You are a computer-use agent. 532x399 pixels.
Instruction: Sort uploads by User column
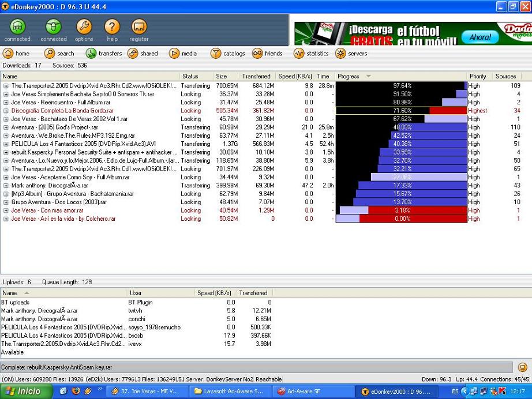tap(160, 293)
